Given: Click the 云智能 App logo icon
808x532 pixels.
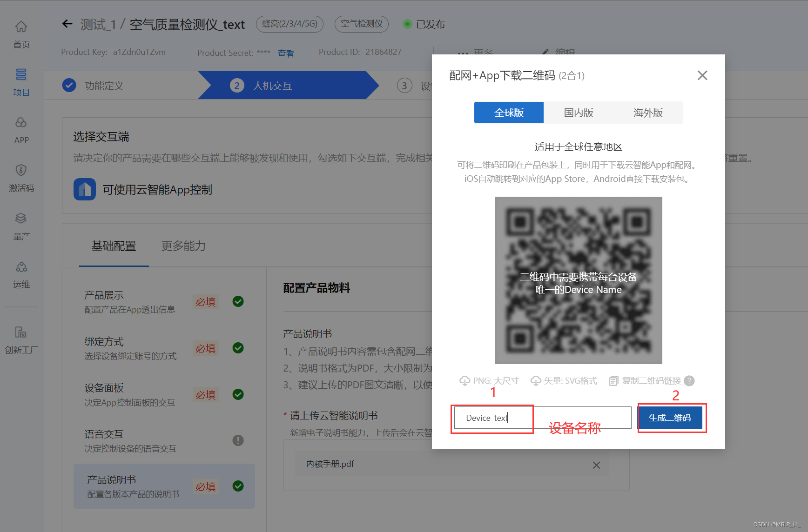Looking at the screenshot, I should [85, 189].
